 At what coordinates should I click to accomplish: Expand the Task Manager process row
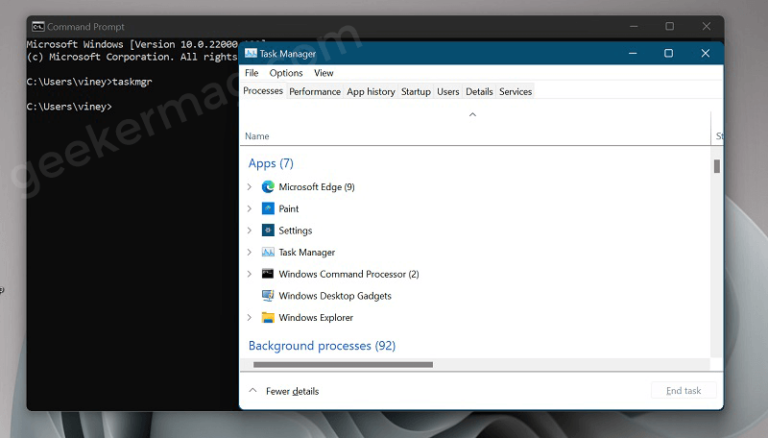point(249,252)
